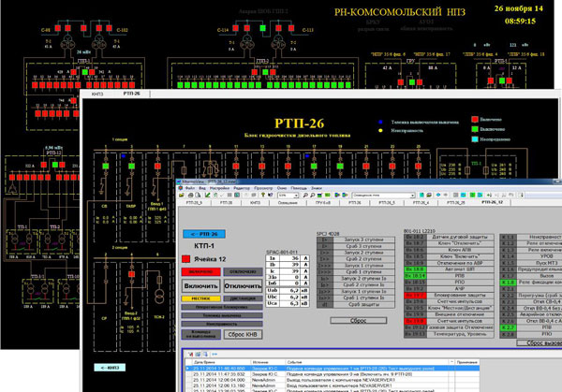Switch to КНПЗ tab in MnemoView window
This screenshot has width=562, height=392.
[x=255, y=203]
